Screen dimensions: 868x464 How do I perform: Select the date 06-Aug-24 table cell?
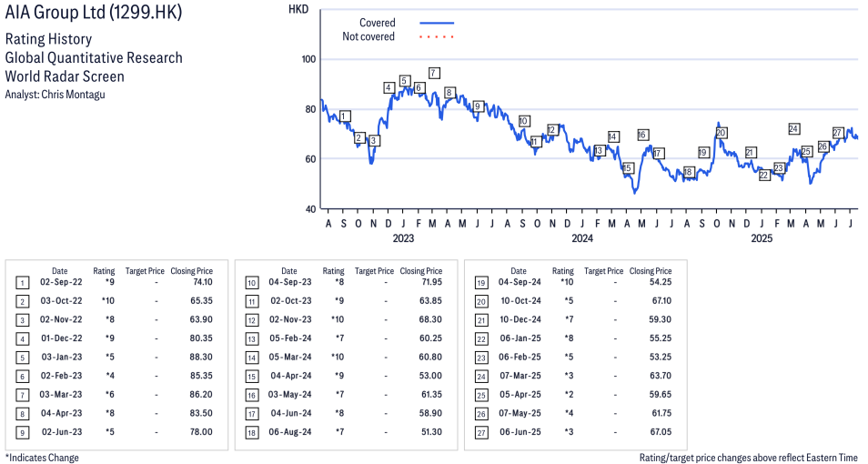click(290, 432)
